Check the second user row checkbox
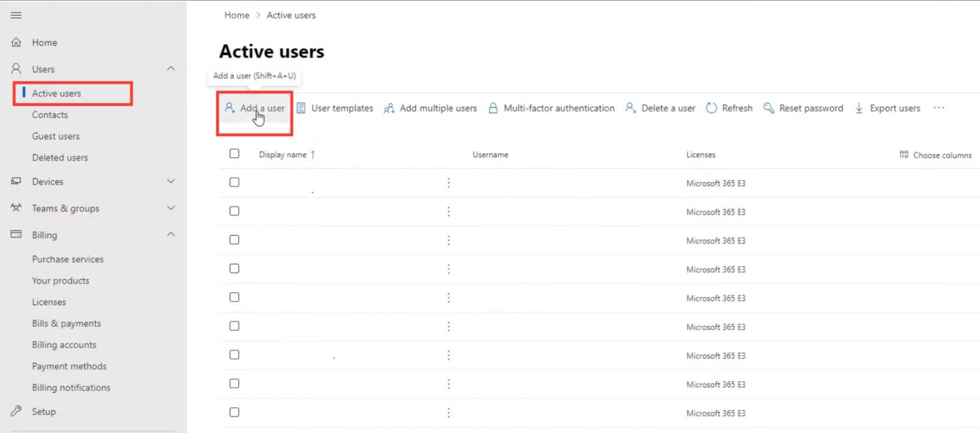Image resolution: width=980 pixels, height=433 pixels. (x=234, y=211)
